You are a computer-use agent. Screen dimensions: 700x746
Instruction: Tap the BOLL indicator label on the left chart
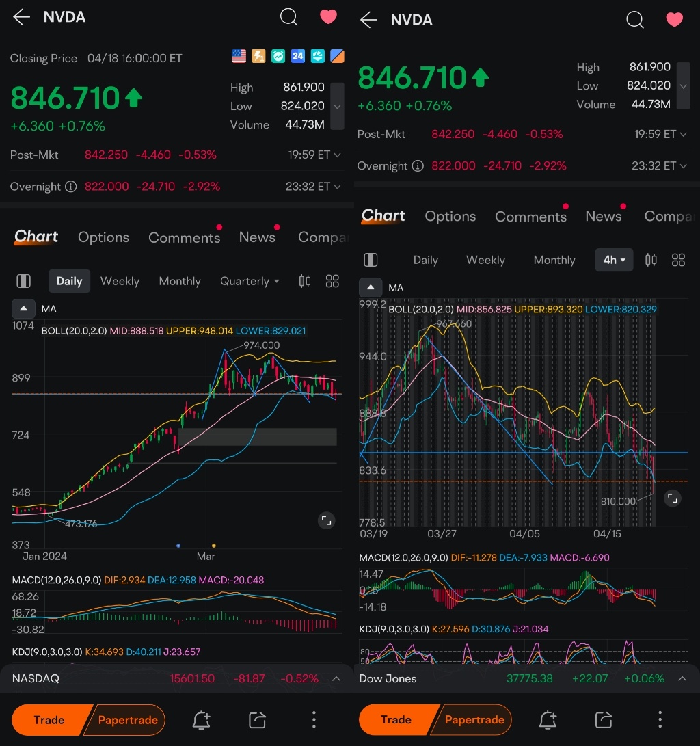point(75,331)
